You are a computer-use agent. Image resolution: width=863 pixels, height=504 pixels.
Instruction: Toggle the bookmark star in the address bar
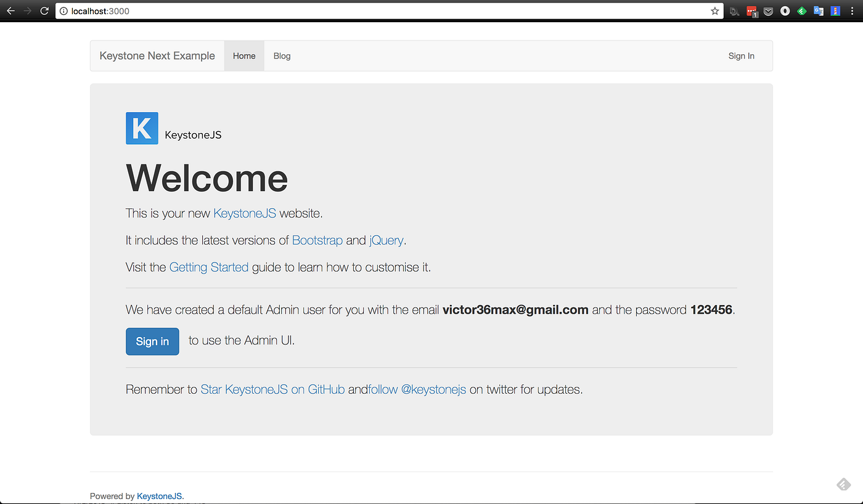(x=714, y=10)
